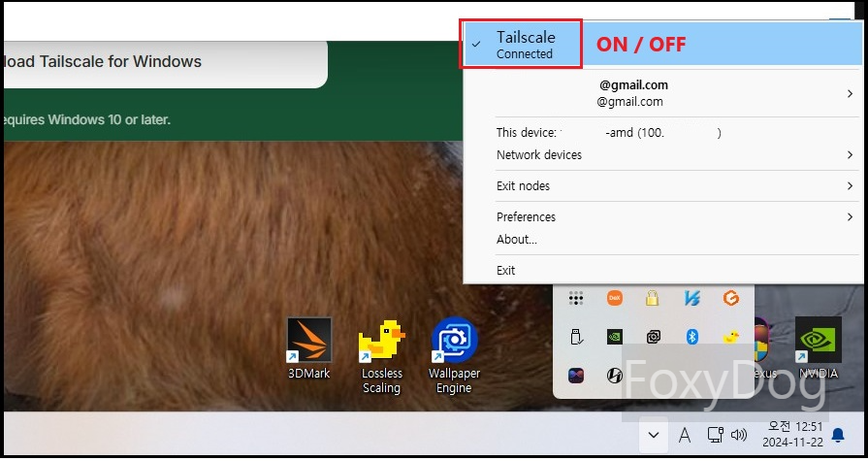Open the Preferences submenu
Image resolution: width=868 pixels, height=461 pixels.
pyautogui.click(x=662, y=217)
